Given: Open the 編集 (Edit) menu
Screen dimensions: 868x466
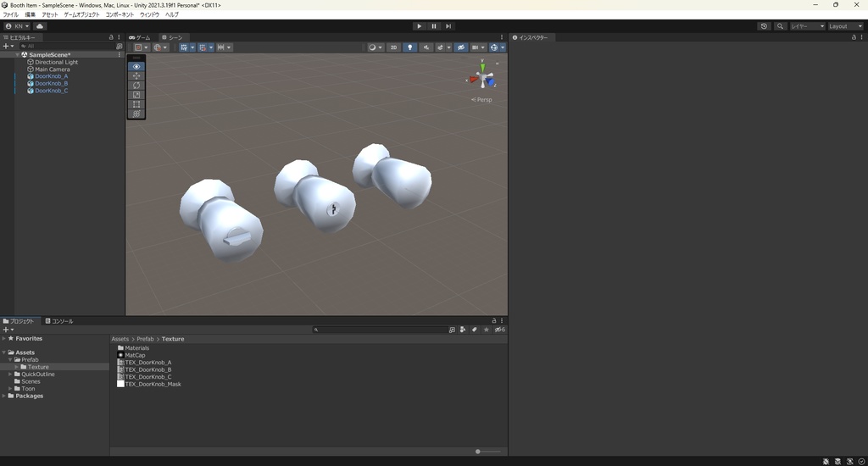Looking at the screenshot, I should pos(30,14).
